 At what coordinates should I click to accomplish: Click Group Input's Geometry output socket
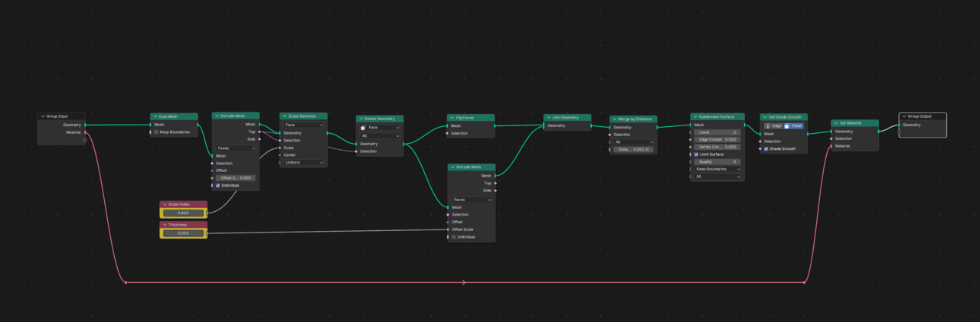(85, 125)
